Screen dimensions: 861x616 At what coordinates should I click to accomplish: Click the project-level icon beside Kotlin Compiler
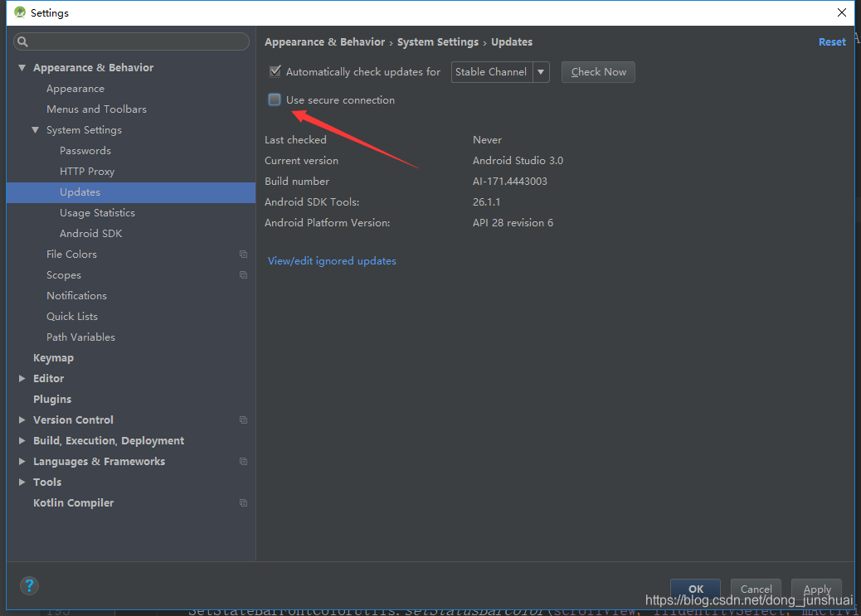point(243,503)
